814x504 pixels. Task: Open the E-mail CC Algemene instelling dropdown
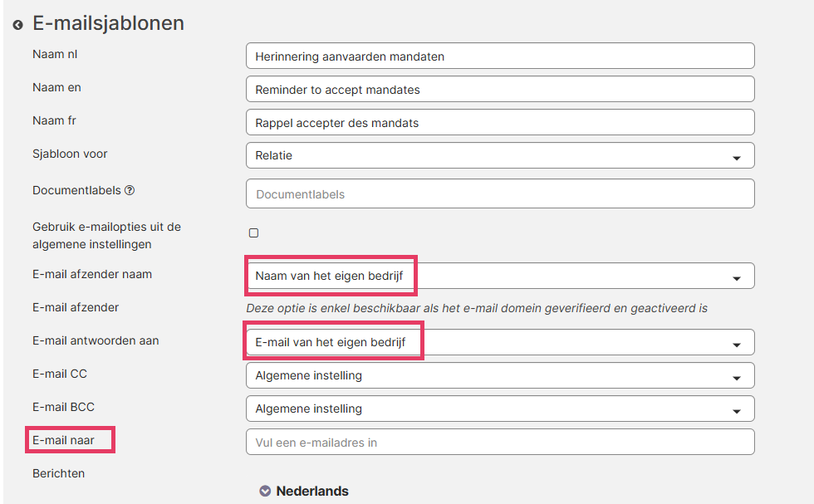pos(500,375)
